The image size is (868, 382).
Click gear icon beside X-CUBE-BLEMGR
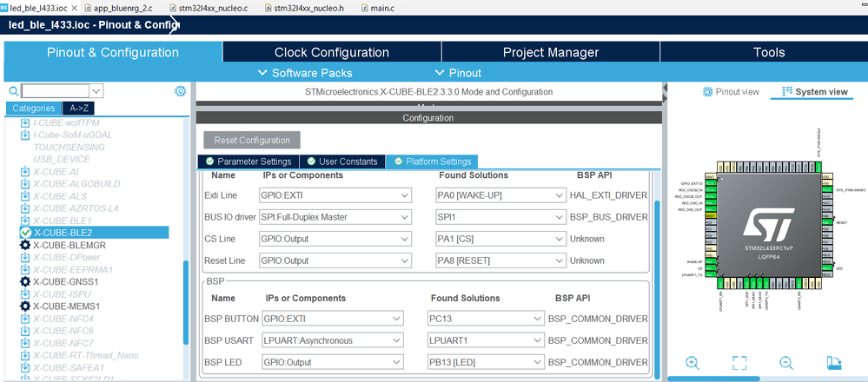[x=25, y=245]
